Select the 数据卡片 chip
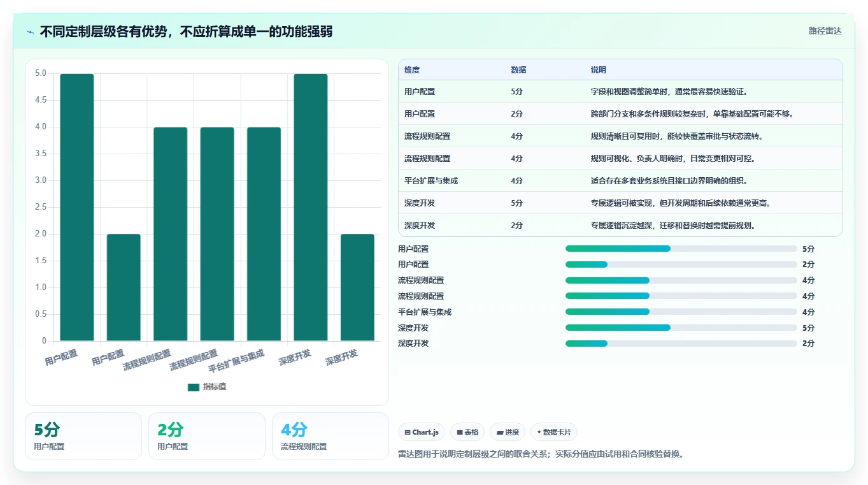The width and height of the screenshot is (868, 485). (x=554, y=432)
